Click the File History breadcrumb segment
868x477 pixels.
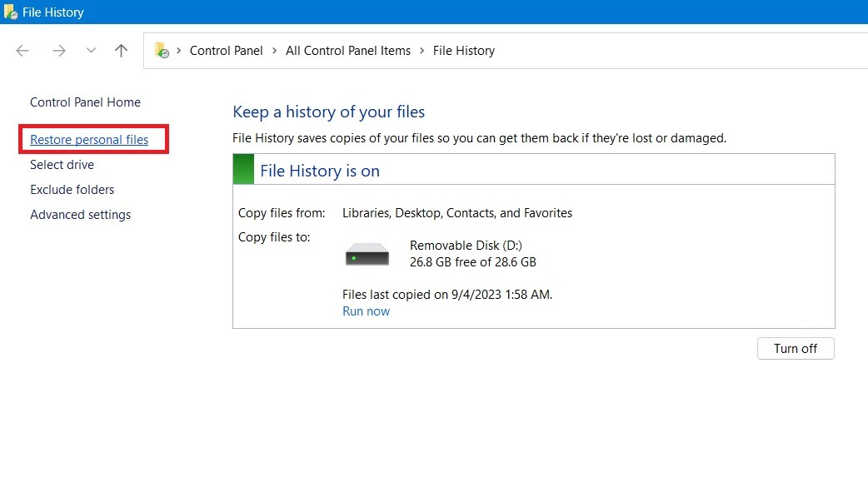(463, 51)
